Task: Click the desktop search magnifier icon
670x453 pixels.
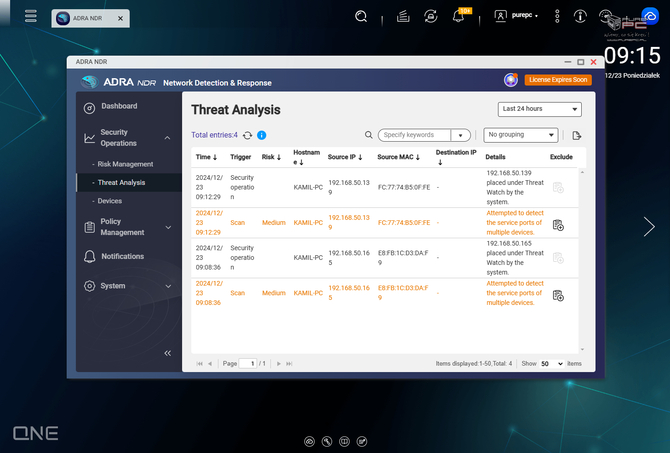Action: point(361,17)
